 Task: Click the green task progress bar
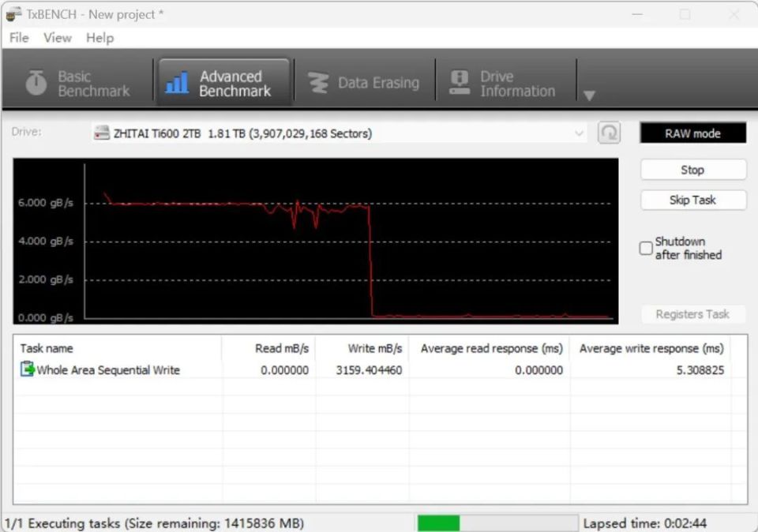[x=497, y=523]
